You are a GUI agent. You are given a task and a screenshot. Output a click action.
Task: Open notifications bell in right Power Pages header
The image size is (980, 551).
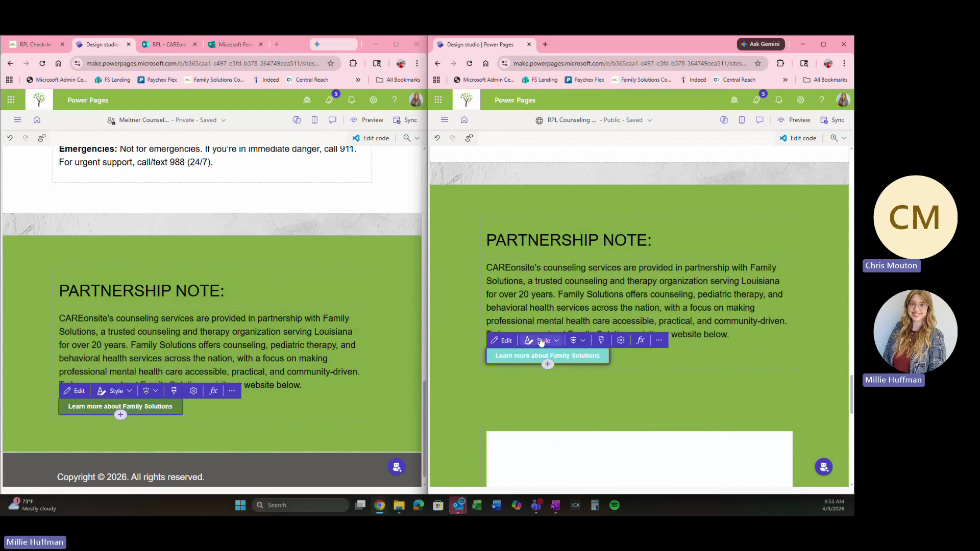pyautogui.click(x=779, y=100)
